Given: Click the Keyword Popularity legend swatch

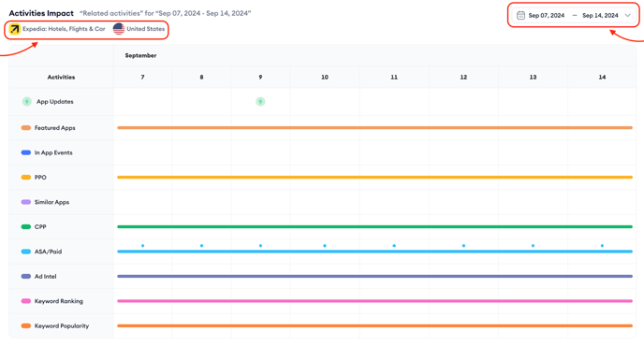Looking at the screenshot, I should coord(26,325).
